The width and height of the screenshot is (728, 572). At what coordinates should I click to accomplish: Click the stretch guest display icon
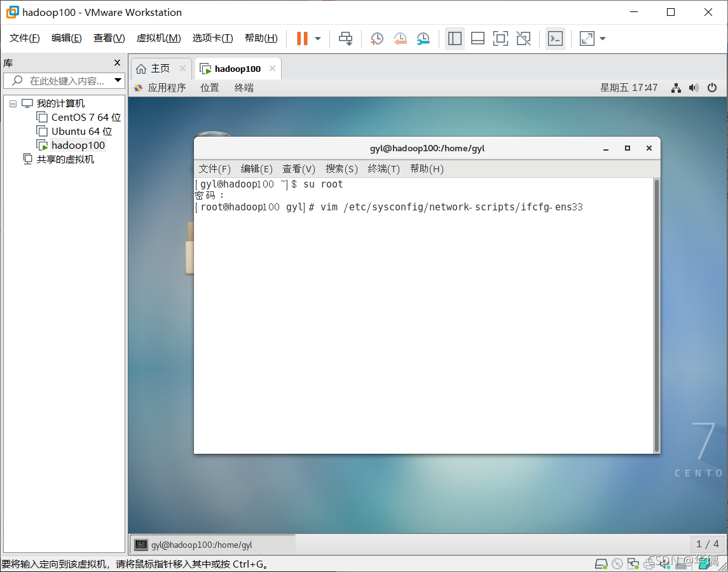coord(587,39)
